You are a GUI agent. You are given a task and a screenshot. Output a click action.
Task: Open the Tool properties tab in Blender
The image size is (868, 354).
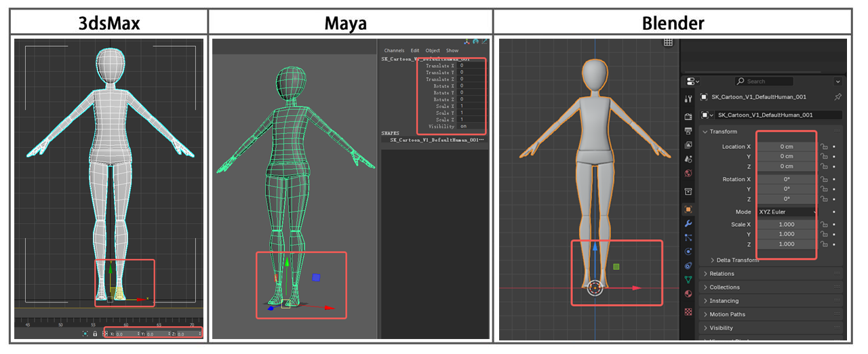tap(689, 99)
